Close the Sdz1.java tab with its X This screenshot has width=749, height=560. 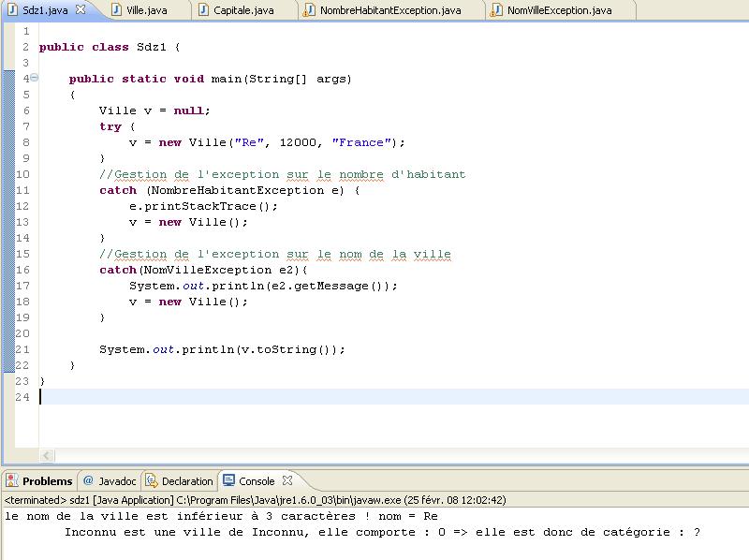[x=81, y=9]
